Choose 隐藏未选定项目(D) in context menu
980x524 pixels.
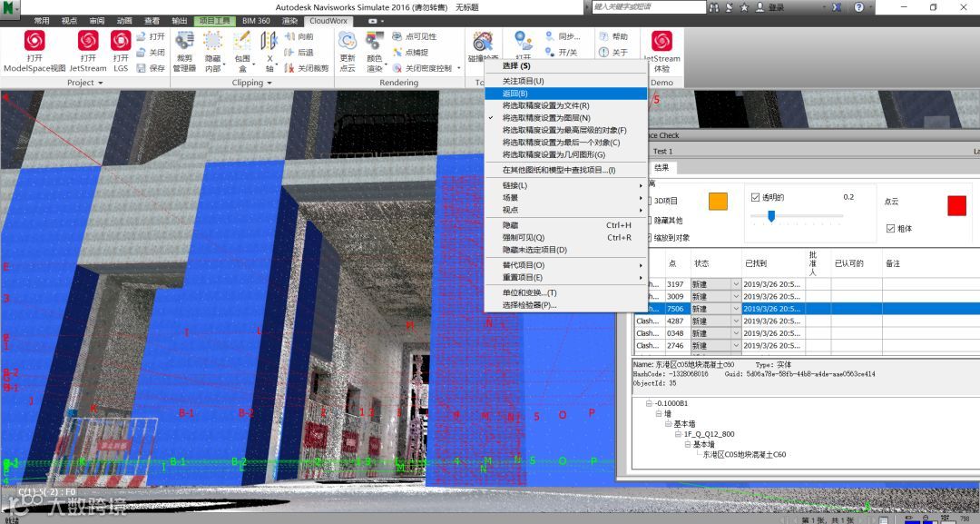(x=565, y=250)
